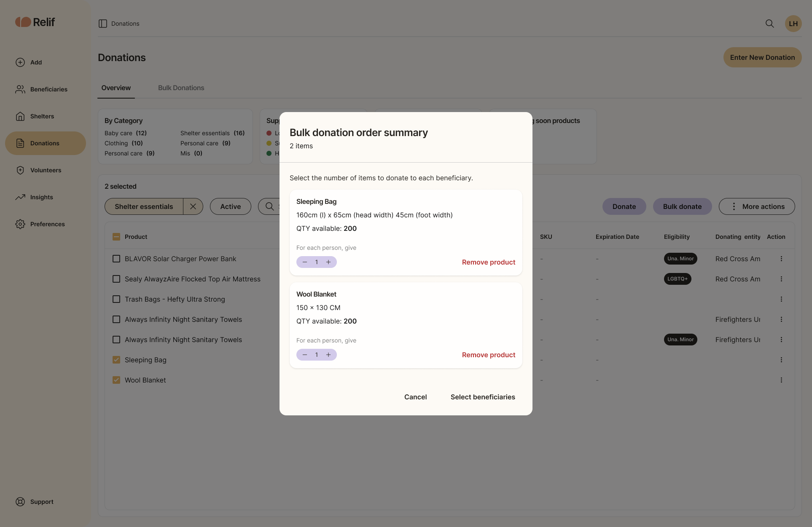Image resolution: width=812 pixels, height=527 pixels.
Task: Toggle the select-all Product header checkbox
Action: pyautogui.click(x=116, y=237)
